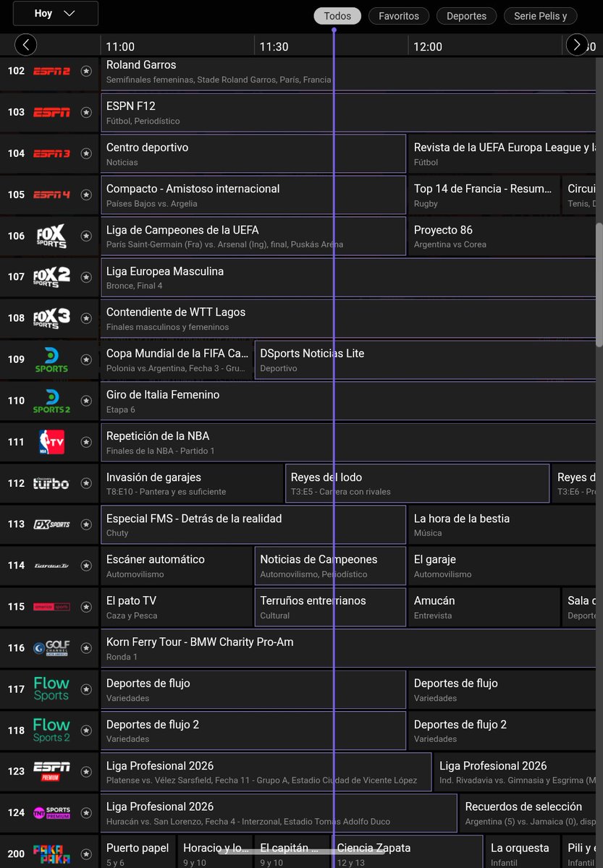Image resolution: width=603 pixels, height=868 pixels.
Task: Open Reyes del lodo T3:E5 program
Action: (417, 484)
